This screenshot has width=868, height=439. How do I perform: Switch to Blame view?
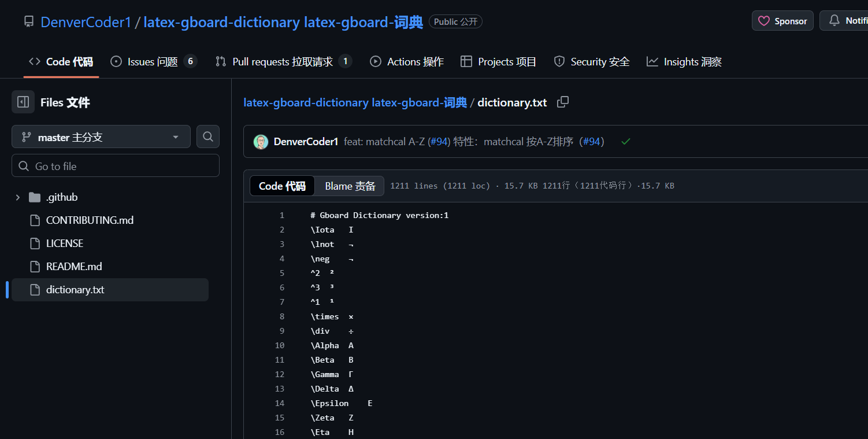click(350, 186)
